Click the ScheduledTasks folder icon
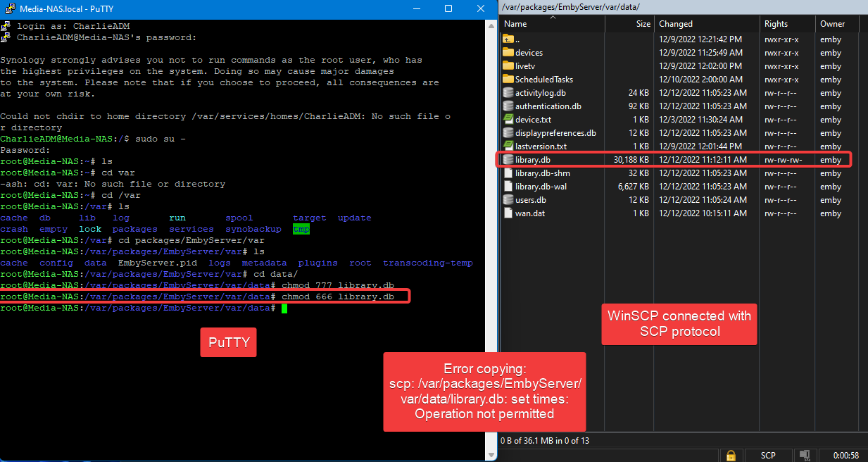Viewport: 868px width, 462px height. click(508, 80)
